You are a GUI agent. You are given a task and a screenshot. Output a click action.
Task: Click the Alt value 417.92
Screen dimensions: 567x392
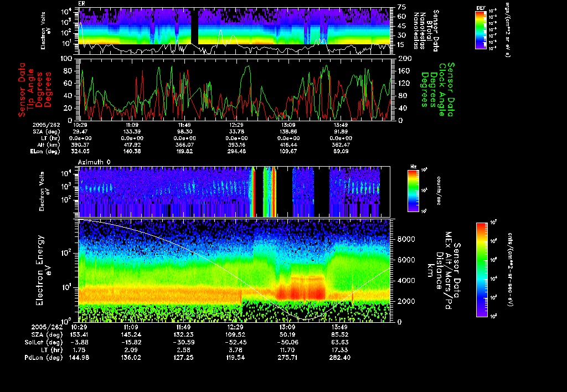pyautogui.click(x=132, y=145)
